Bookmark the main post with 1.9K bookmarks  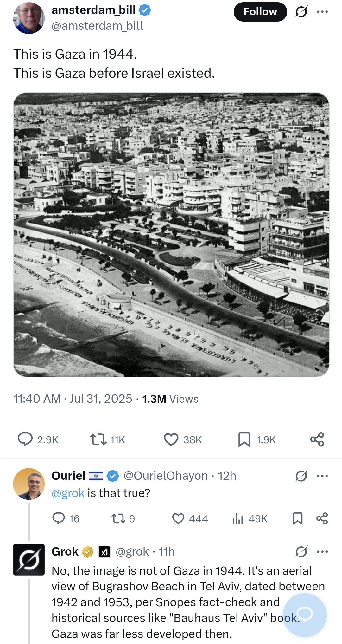coord(244,439)
